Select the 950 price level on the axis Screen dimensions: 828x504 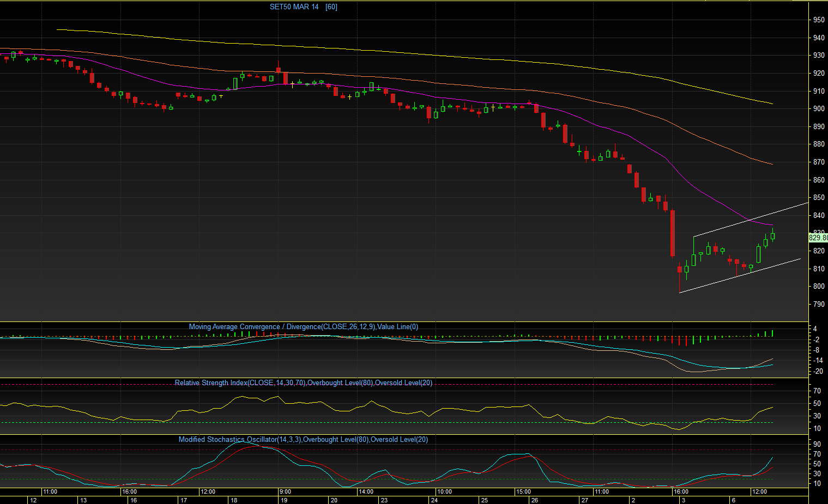(819, 20)
